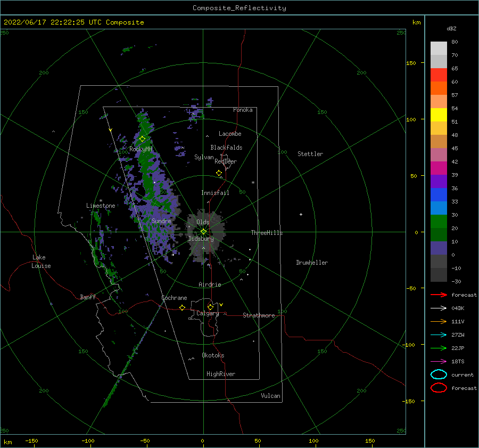Click the blue 36 dBZ color swatch
The height and width of the screenshot is (448, 479).
click(439, 195)
